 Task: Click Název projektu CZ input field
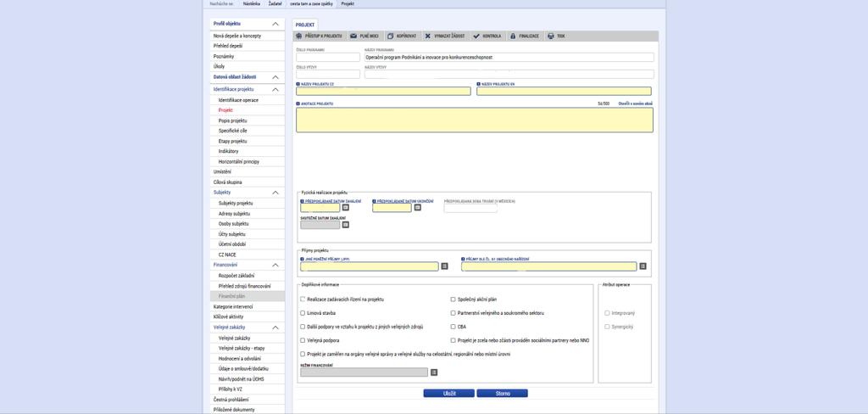point(383,91)
